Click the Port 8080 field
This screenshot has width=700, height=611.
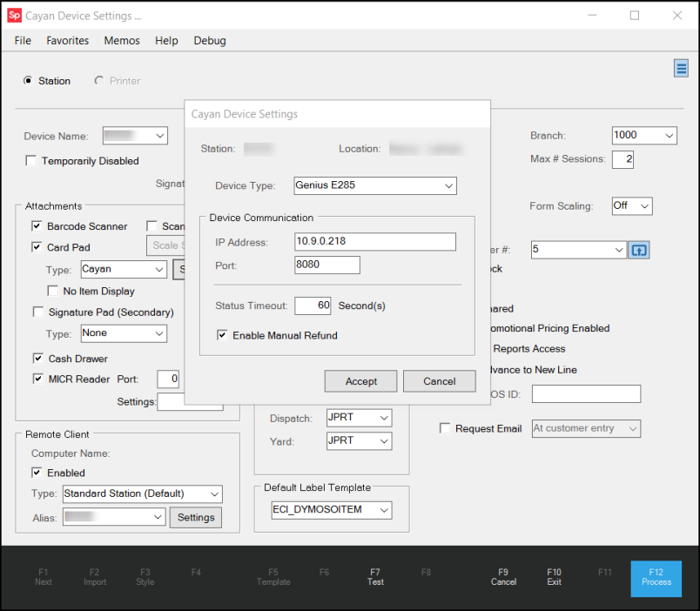coord(326,265)
